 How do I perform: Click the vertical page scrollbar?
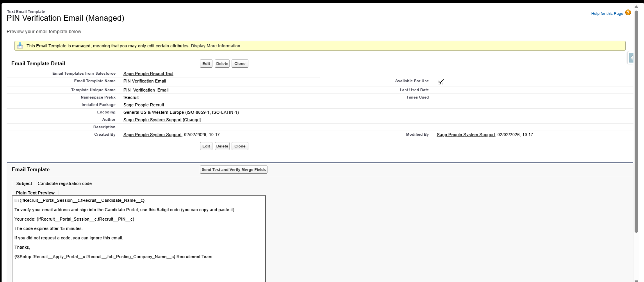pyautogui.click(x=636, y=117)
